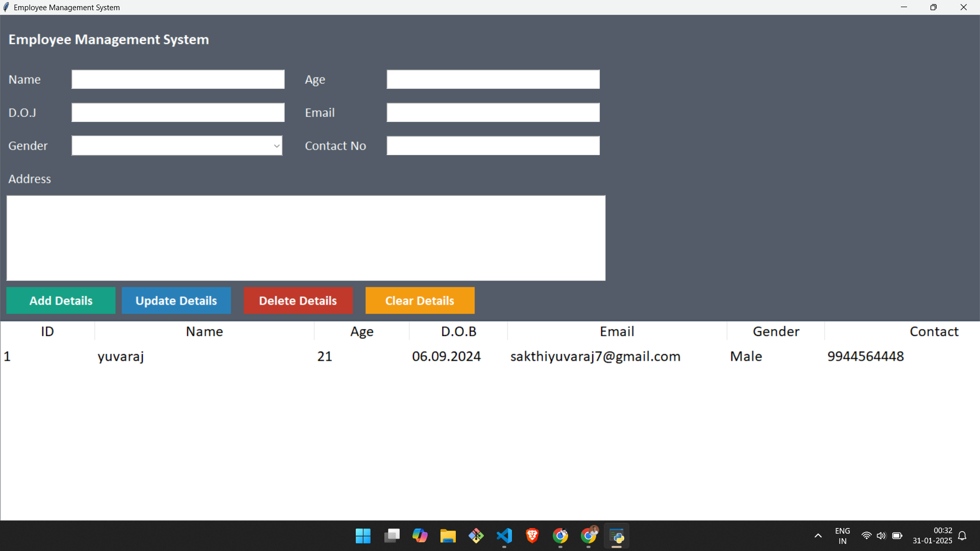Expand the Gender combo box
The width and height of the screenshot is (980, 551).
coord(276,146)
